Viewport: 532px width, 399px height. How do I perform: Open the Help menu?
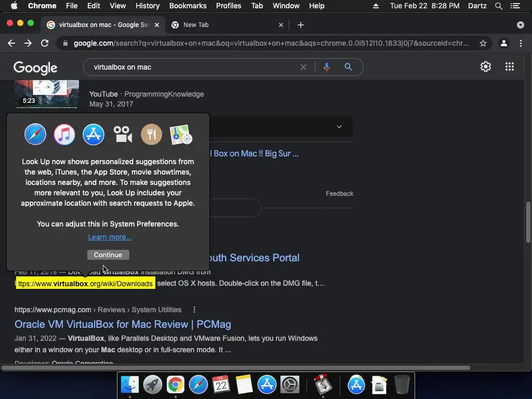(316, 6)
